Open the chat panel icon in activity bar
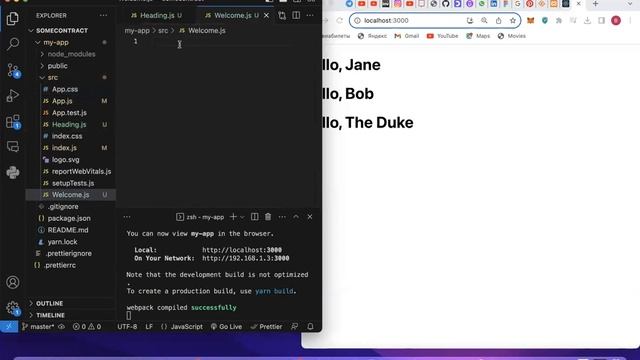This screenshot has height=360, width=640. pos(13,146)
